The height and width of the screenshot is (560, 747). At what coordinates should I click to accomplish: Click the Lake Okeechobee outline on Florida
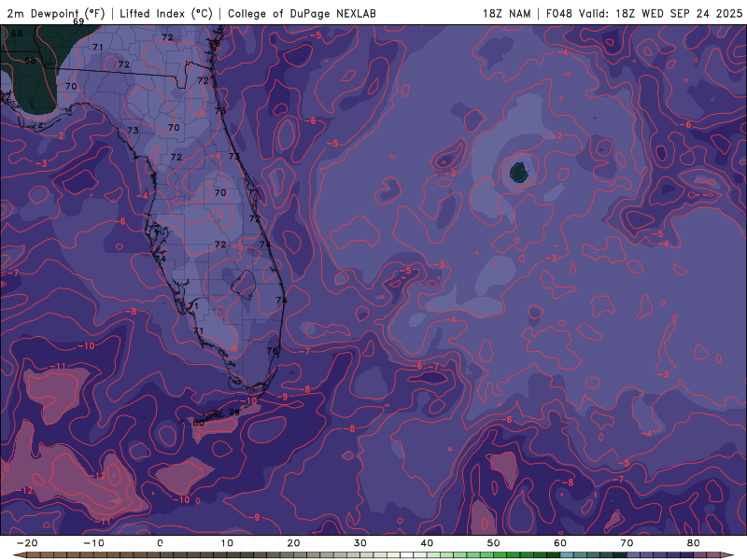tap(244, 285)
